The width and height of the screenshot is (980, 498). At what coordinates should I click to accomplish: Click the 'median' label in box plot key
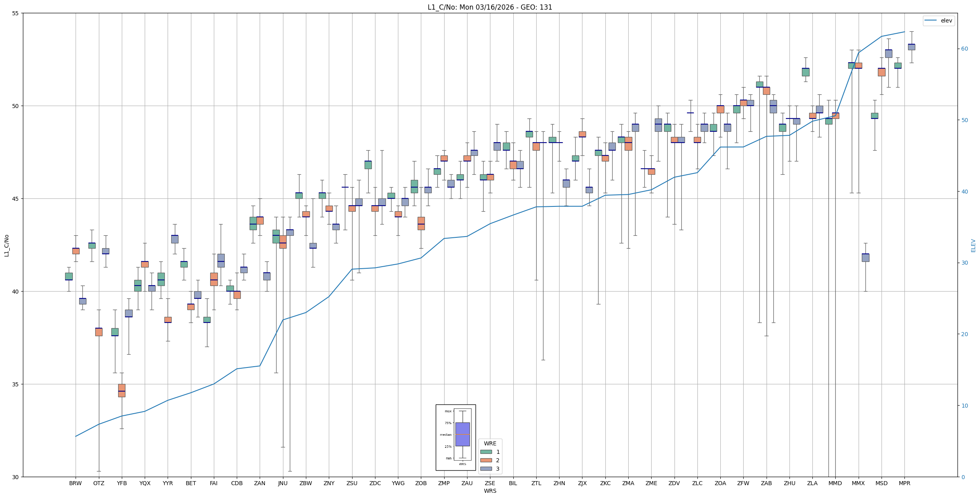click(x=445, y=435)
